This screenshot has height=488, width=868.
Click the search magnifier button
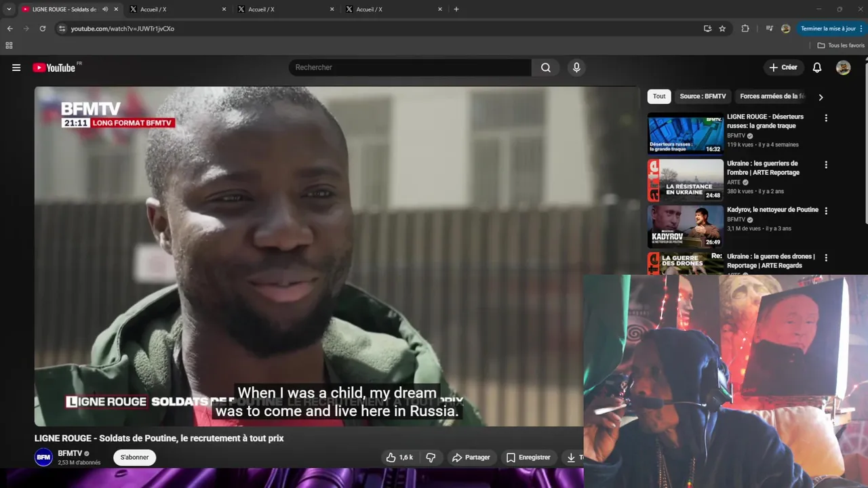pos(546,68)
